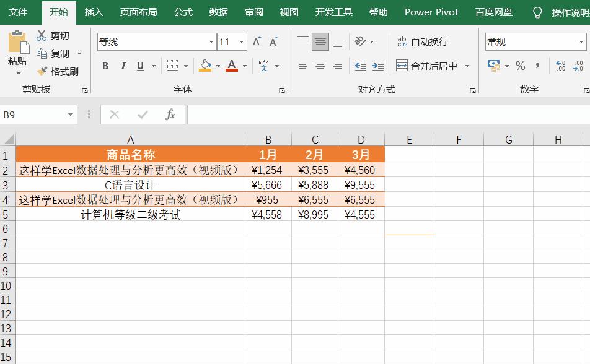
Task: Toggle Bold formatting
Action: click(105, 65)
